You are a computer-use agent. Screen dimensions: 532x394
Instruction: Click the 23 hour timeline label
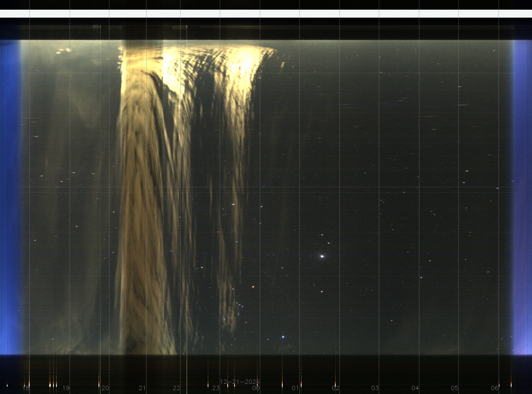tap(216, 388)
